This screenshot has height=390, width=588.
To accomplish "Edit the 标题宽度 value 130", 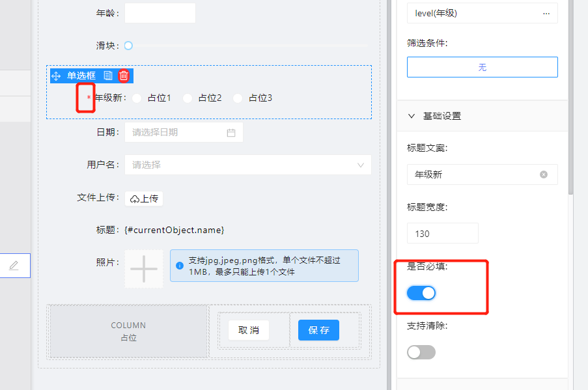I will 443,234.
